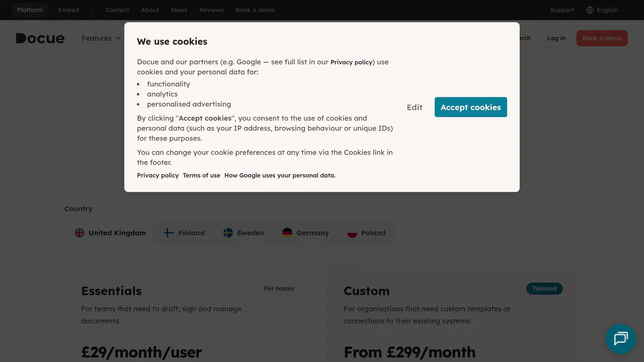644x362 pixels.
Task: Select the Poland flag icon
Action: click(352, 233)
